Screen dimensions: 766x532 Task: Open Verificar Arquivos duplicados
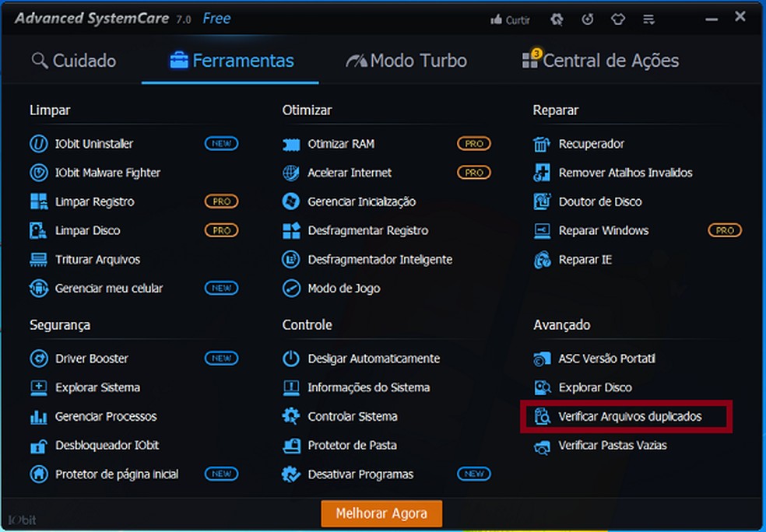tap(629, 417)
